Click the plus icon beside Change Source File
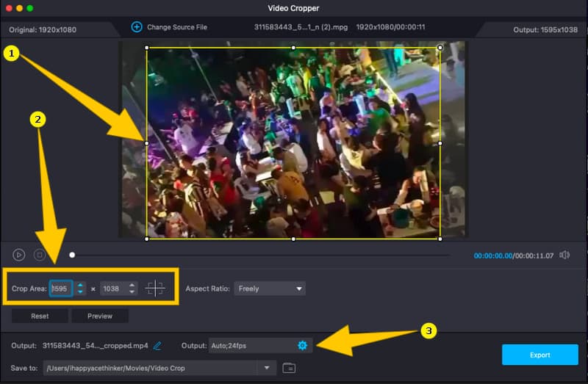This screenshot has height=384, width=588. pyautogui.click(x=136, y=27)
